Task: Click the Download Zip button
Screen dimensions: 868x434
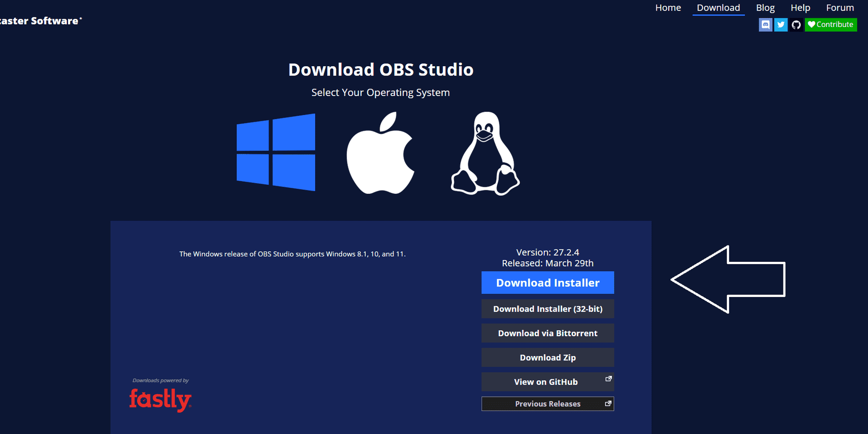Action: pos(548,358)
